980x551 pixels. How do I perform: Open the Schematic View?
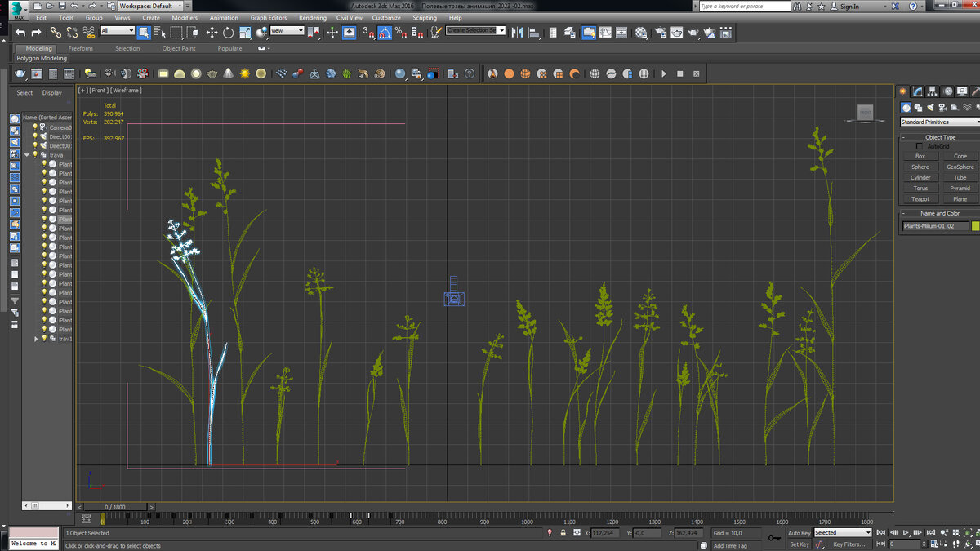point(622,33)
